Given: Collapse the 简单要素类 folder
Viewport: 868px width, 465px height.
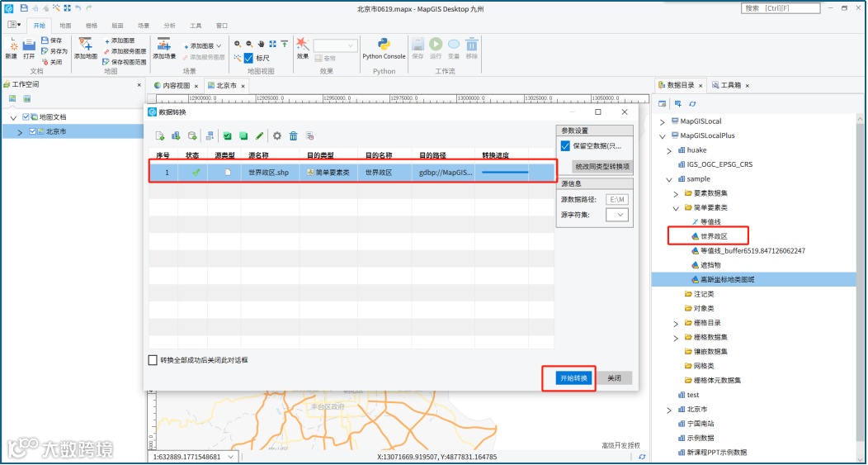Looking at the screenshot, I should (x=676, y=208).
